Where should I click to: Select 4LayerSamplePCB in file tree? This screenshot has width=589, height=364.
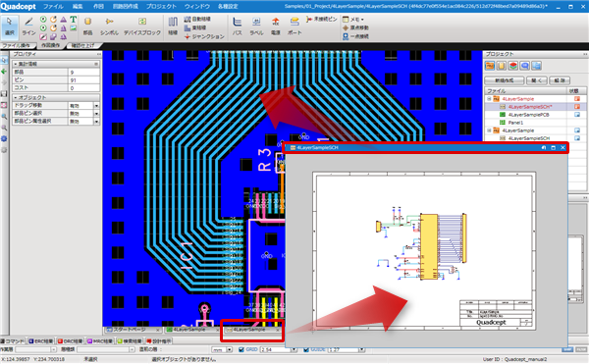(x=528, y=115)
